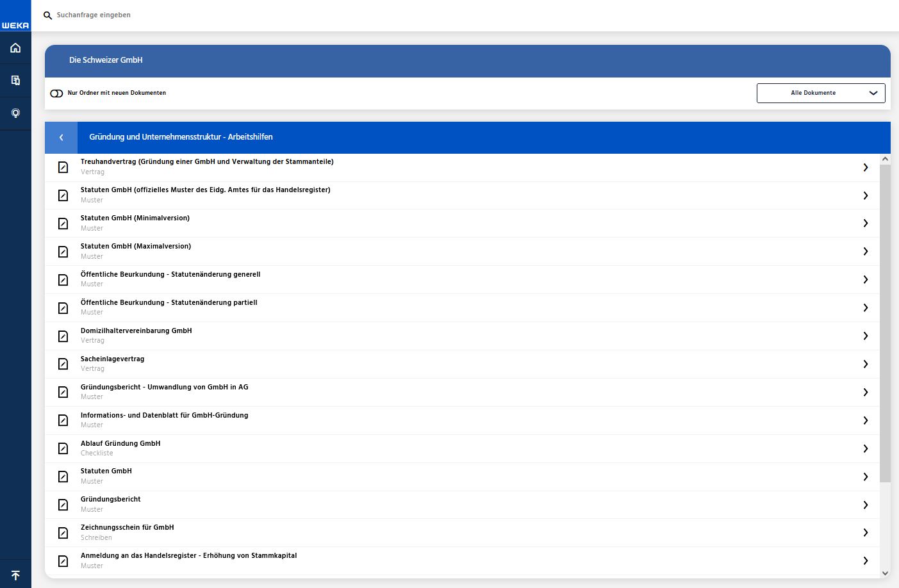The height and width of the screenshot is (588, 899).
Task: Open 'Statuten GmbH (Minimalversion)' document
Action: click(x=135, y=218)
